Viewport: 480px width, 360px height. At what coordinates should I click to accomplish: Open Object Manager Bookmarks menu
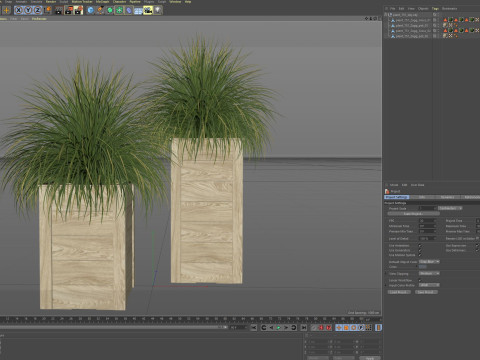pyautogui.click(x=449, y=9)
